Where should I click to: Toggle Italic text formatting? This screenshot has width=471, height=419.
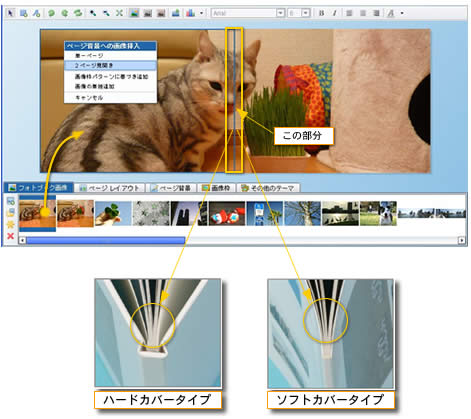334,13
